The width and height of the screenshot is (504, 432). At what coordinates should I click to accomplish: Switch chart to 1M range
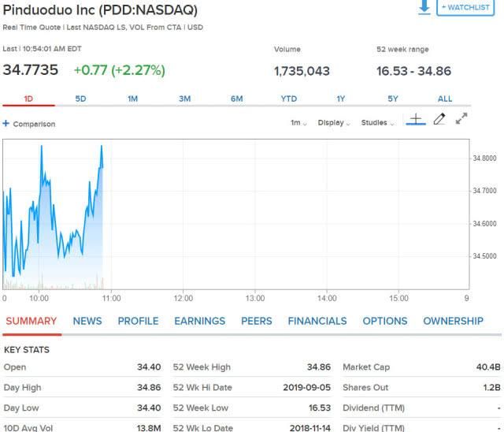click(x=132, y=99)
